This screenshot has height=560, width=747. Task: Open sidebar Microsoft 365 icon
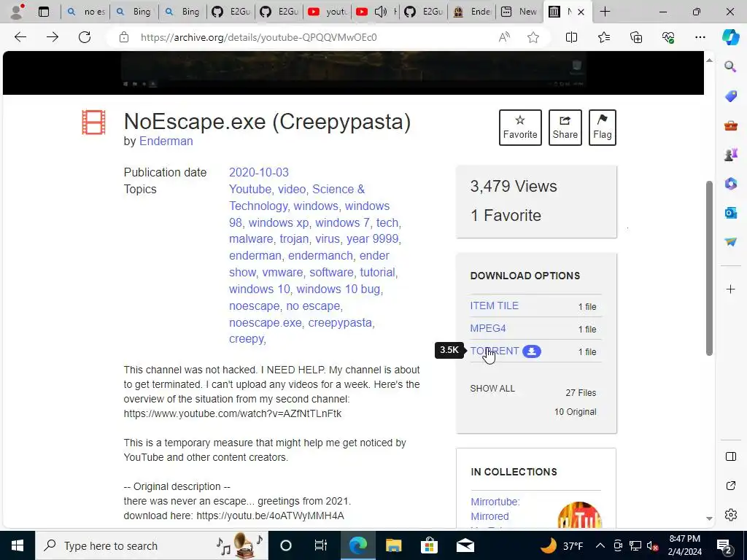[730, 183]
